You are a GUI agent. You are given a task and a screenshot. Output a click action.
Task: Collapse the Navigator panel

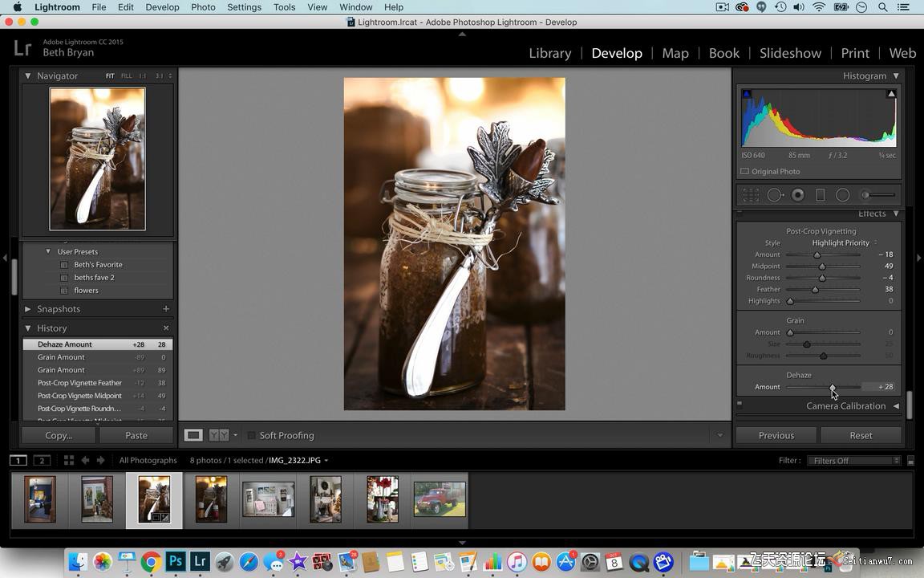tap(28, 75)
